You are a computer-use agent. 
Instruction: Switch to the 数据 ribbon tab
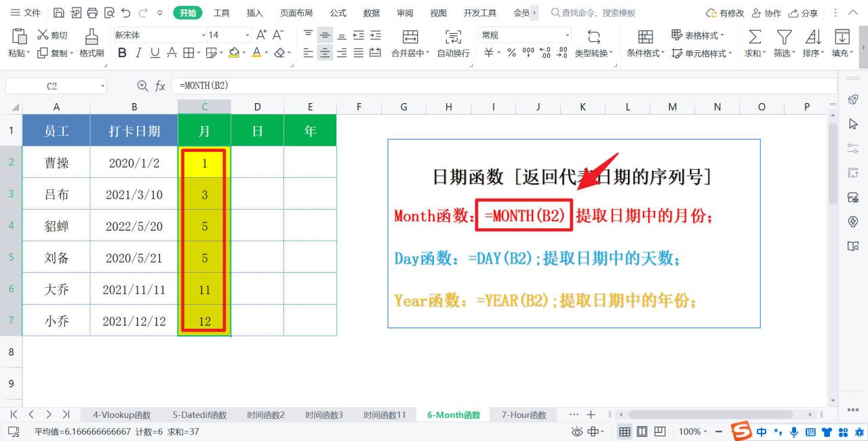coord(372,13)
